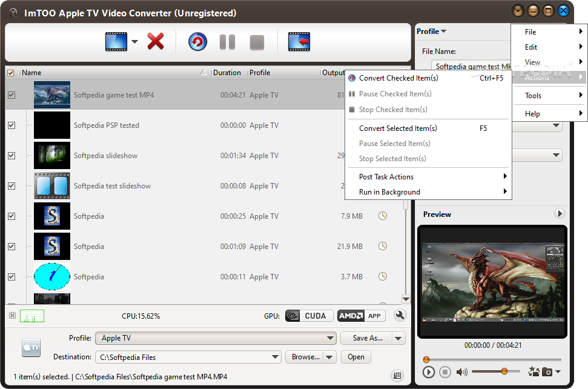The height and width of the screenshot is (389, 588).
Task: Click the CPU usage graph icon
Action: 32,316
